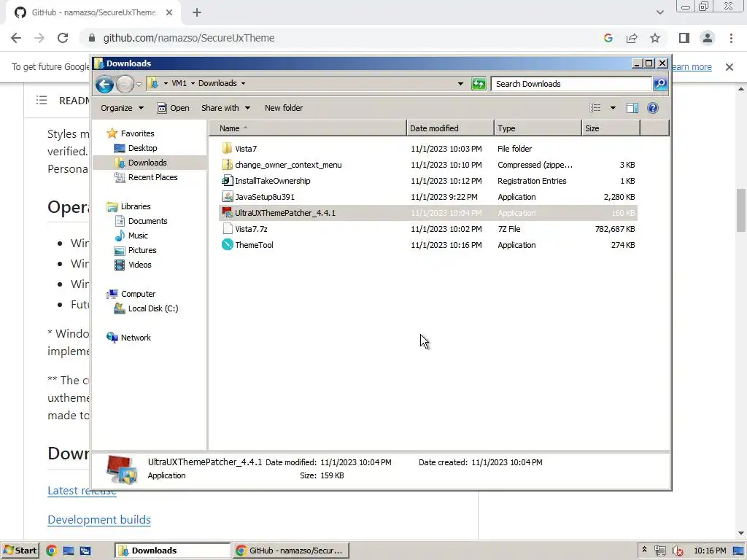Open the Explorer help icon
Screen dimensions: 747x560
tap(653, 108)
